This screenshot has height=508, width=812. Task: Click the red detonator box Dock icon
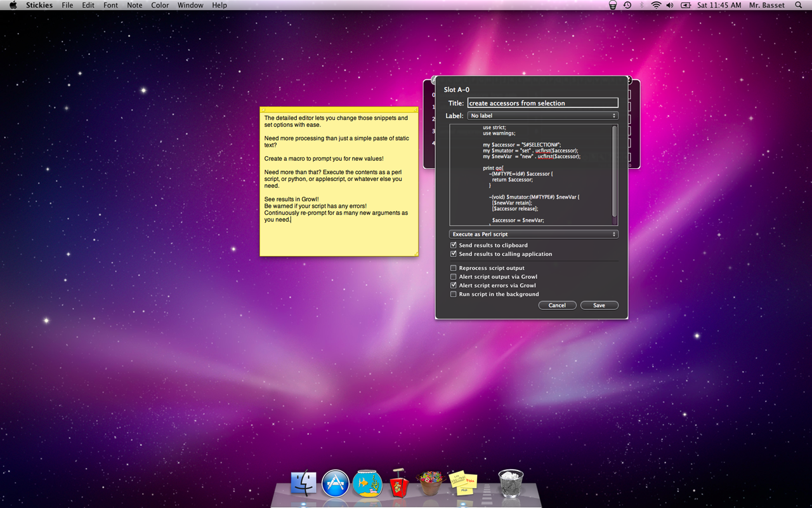tap(398, 485)
